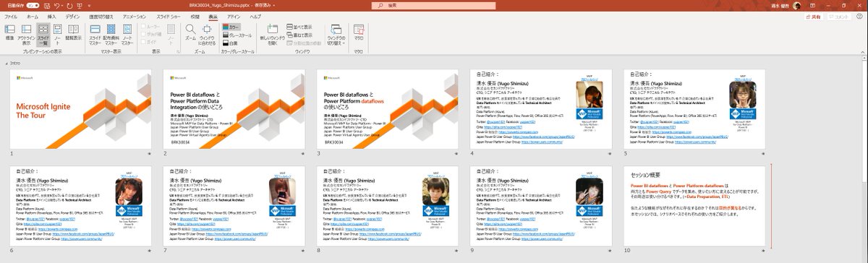Click the vertical scrollbar up arrow
868x263 pixels.
[x=864, y=59]
